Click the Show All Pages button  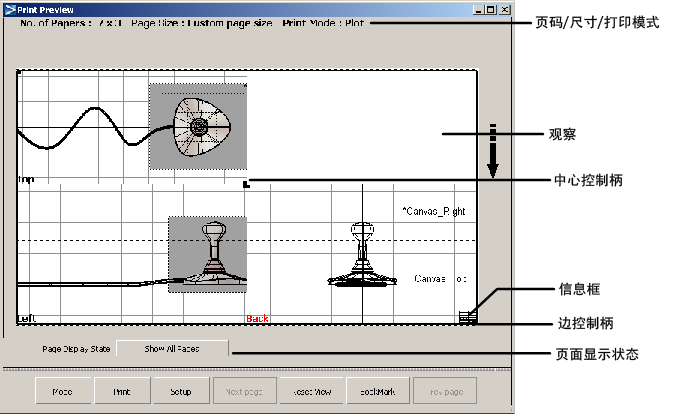[x=172, y=348]
